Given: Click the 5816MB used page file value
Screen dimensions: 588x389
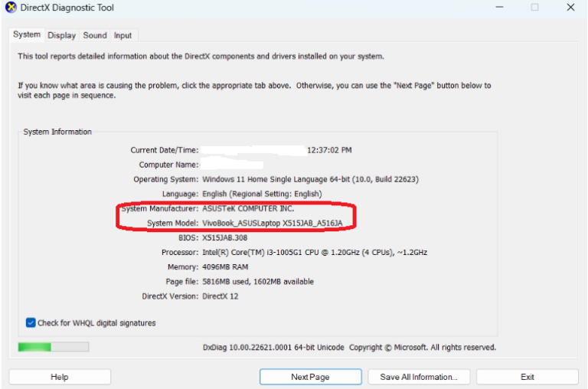Looking at the screenshot, I should 258,281.
